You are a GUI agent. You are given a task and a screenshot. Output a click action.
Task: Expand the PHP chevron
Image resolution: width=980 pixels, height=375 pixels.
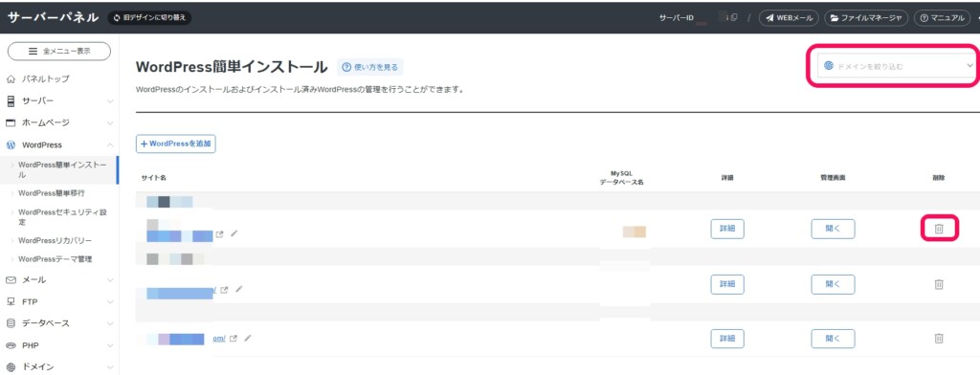point(110,345)
